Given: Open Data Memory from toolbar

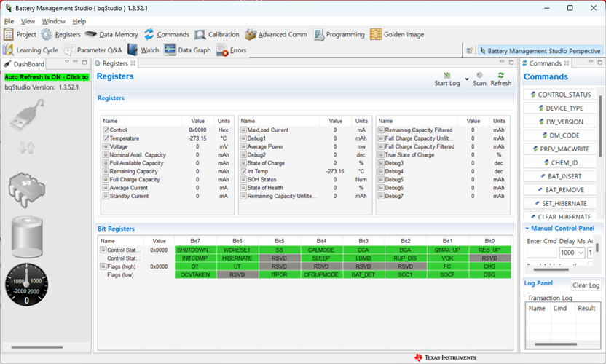Looking at the screenshot, I should (111, 34).
